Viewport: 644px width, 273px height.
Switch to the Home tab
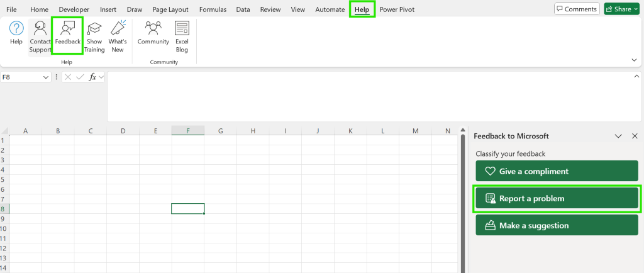click(39, 9)
